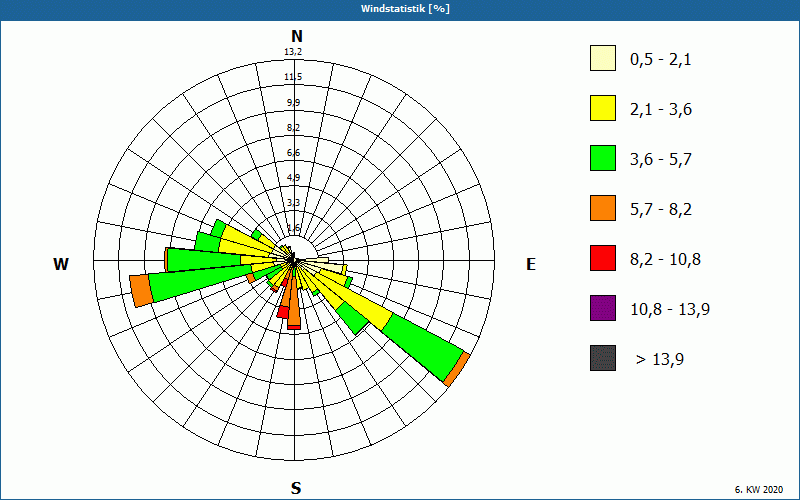This screenshot has height=500, width=800.
Task: Click the purple 10,8 - 13,9 legend swatch
Action: pyautogui.click(x=603, y=308)
